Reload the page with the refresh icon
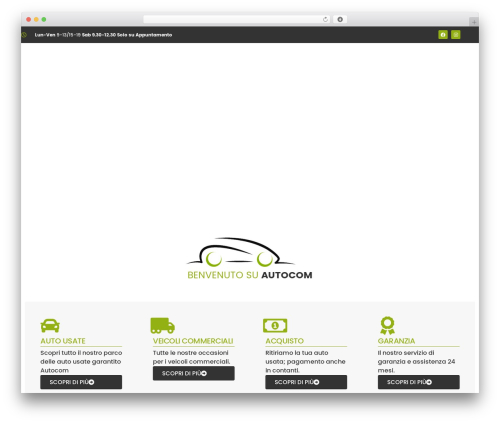 325,20
